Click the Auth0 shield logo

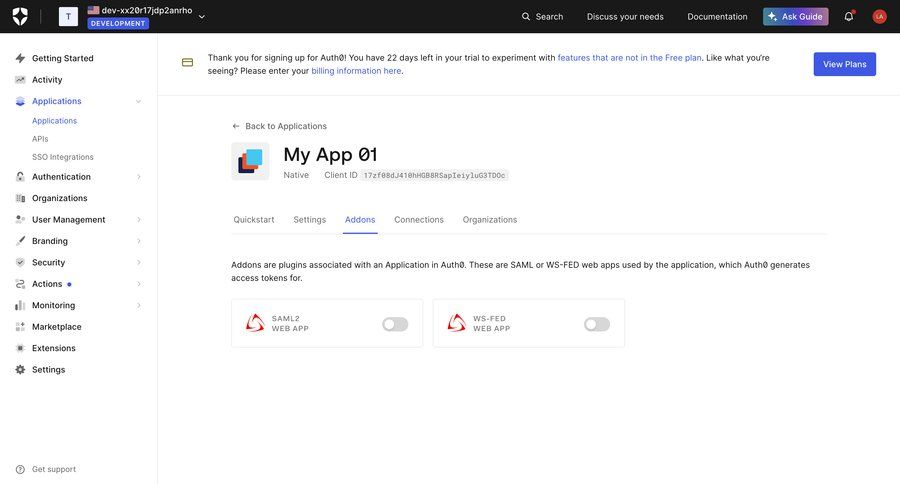point(20,16)
